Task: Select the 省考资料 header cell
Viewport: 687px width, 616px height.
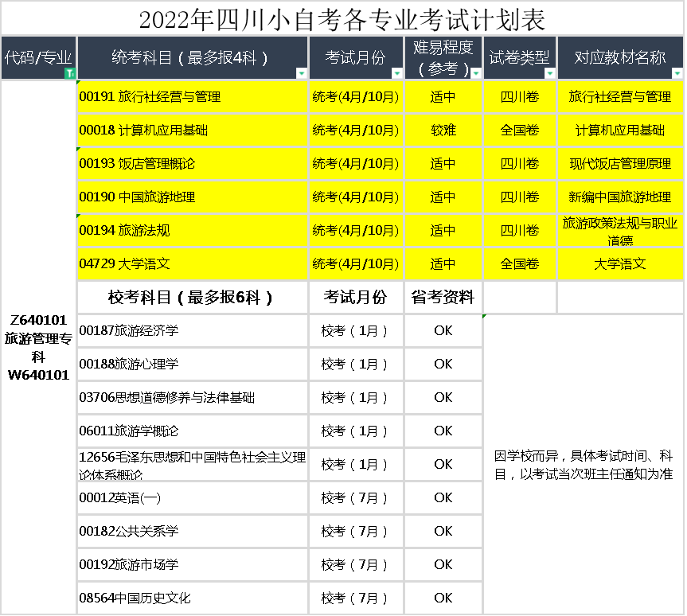Action: [443, 298]
